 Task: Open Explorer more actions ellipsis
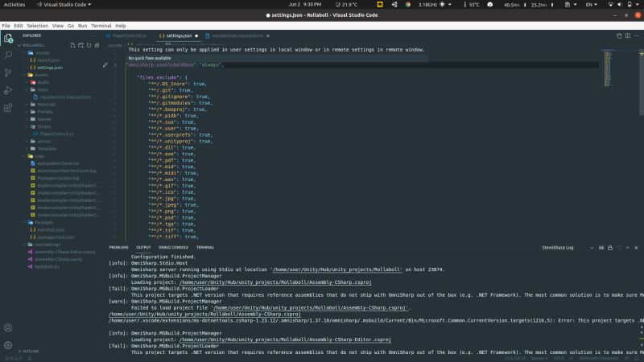point(93,35)
